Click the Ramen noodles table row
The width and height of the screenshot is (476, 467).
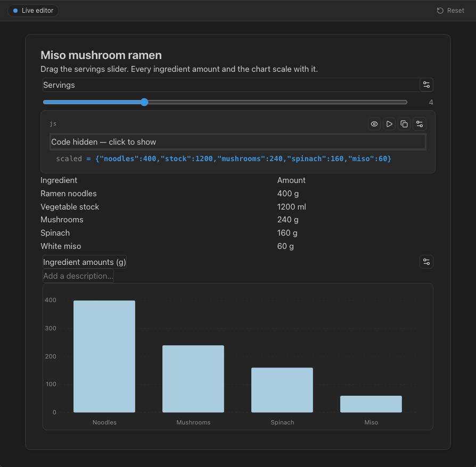(237, 194)
